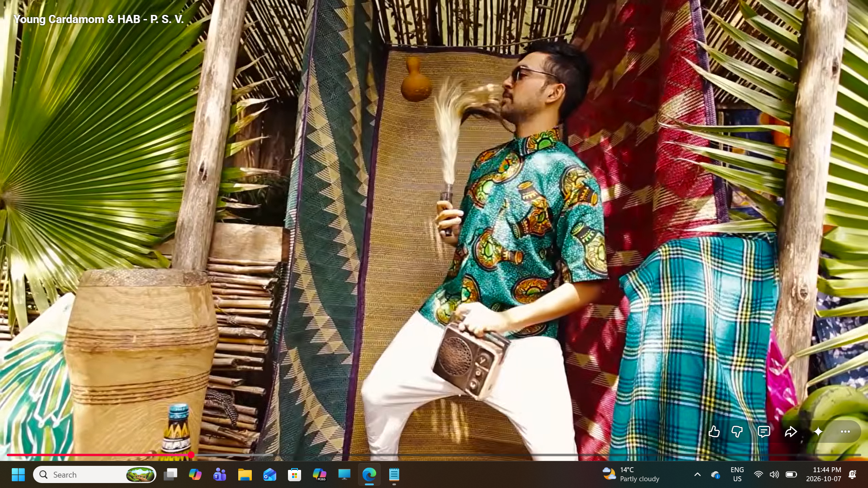Open clock showing 11:44 PM
This screenshot has width=868, height=488.
click(824, 474)
